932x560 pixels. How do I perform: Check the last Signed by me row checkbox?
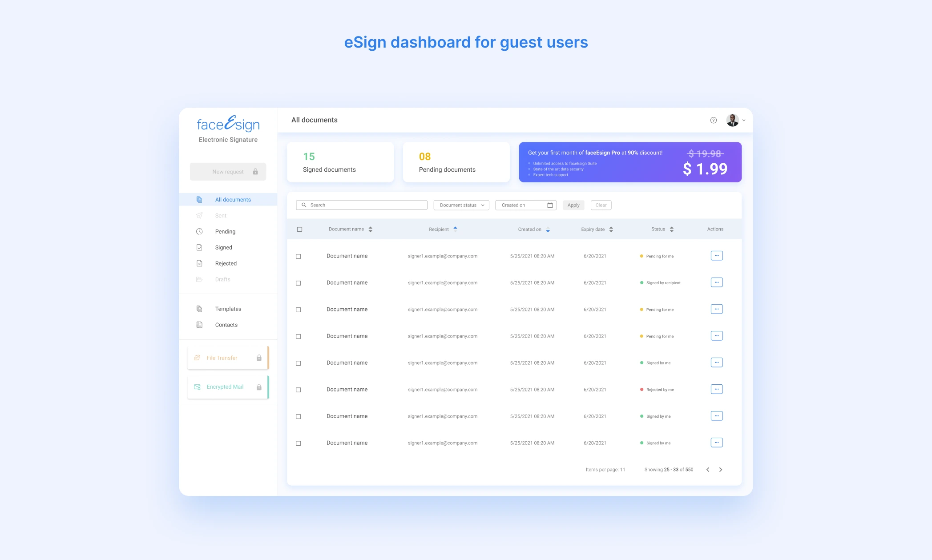tap(299, 443)
